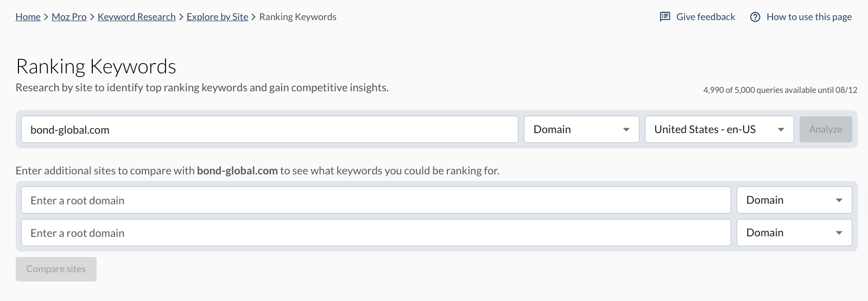Expand the top Domain scope dropdown
Image resolution: width=868 pixels, height=301 pixels.
[x=581, y=129]
